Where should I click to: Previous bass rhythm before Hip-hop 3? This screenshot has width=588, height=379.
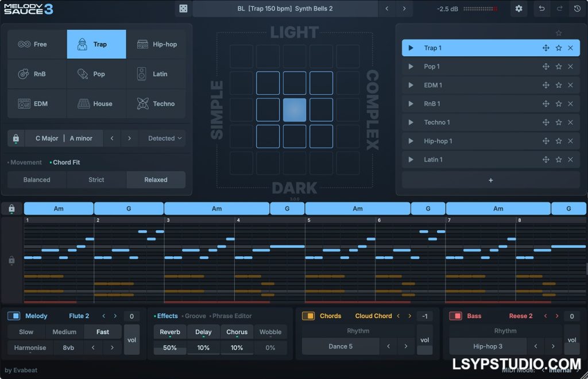tap(536, 346)
